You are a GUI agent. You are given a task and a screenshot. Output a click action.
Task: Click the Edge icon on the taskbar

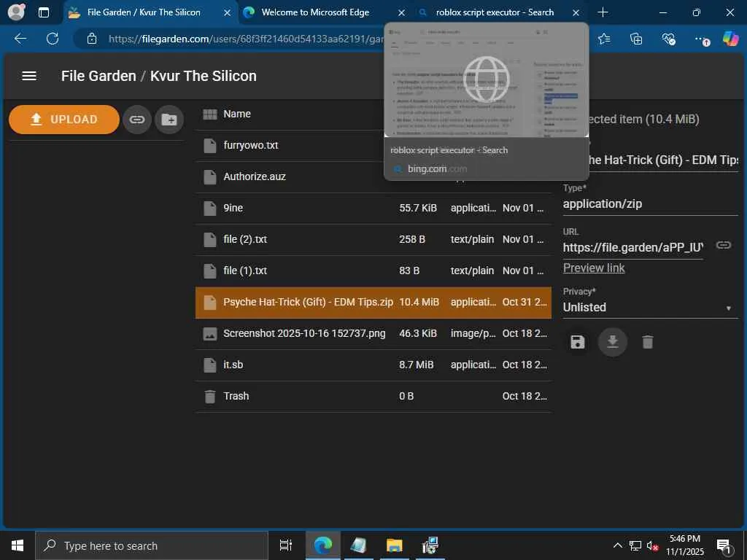pyautogui.click(x=323, y=545)
